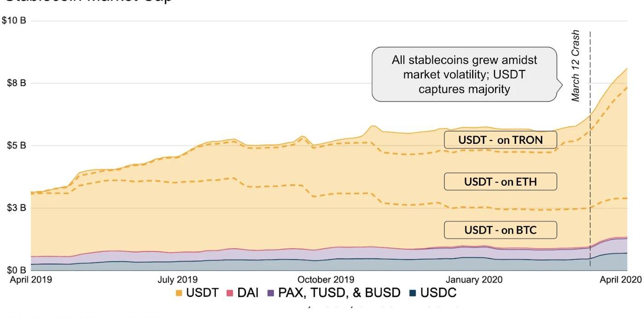Screen dimensions: 644x318
Task: Click the "January 2020" x-axis label
Action: coord(475,279)
